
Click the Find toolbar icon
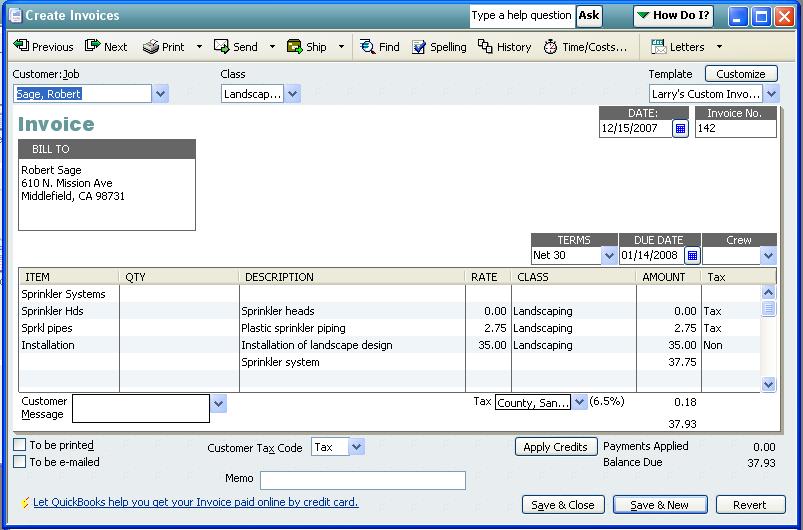(379, 47)
